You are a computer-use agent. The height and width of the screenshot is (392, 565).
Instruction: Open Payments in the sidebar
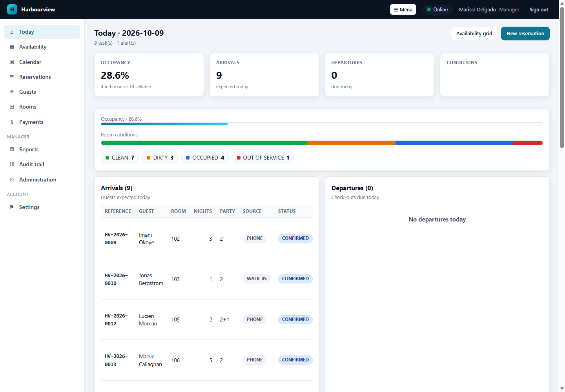point(42,122)
